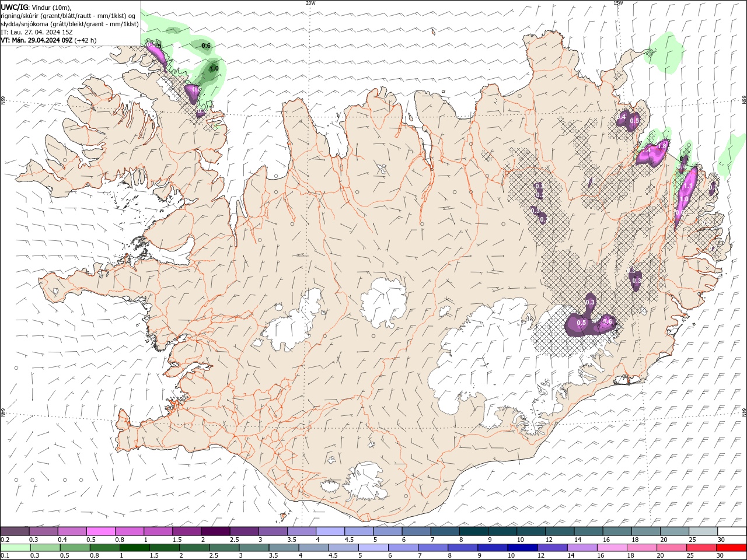Screen dimensions: 747x560
Task: Click the '0.6' value in the green rain area
Action: [206, 45]
